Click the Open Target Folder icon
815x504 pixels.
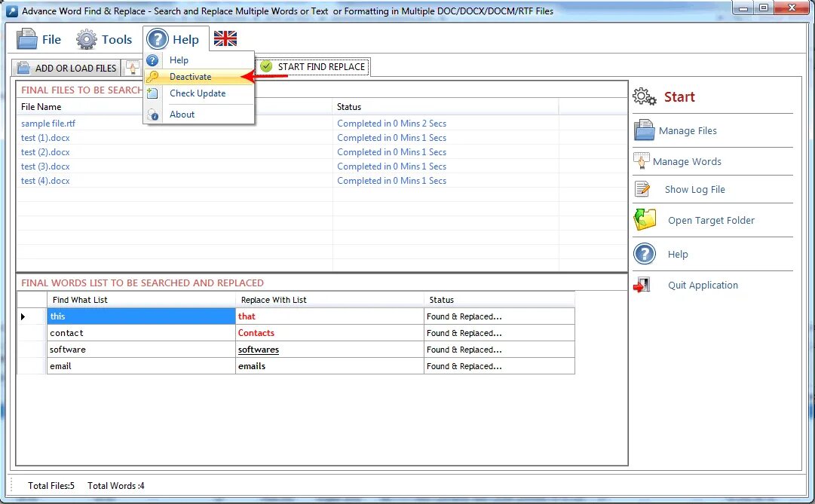coord(645,220)
